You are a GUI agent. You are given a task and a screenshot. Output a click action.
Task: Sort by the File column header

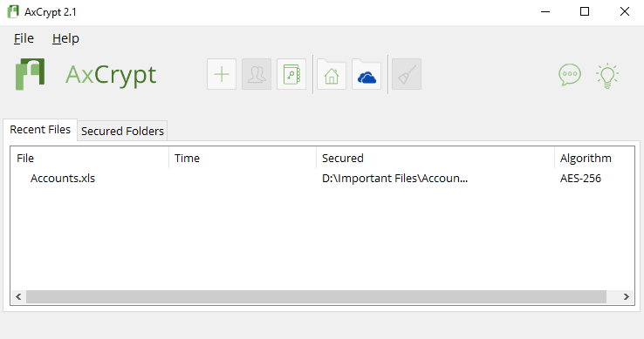pyautogui.click(x=89, y=158)
